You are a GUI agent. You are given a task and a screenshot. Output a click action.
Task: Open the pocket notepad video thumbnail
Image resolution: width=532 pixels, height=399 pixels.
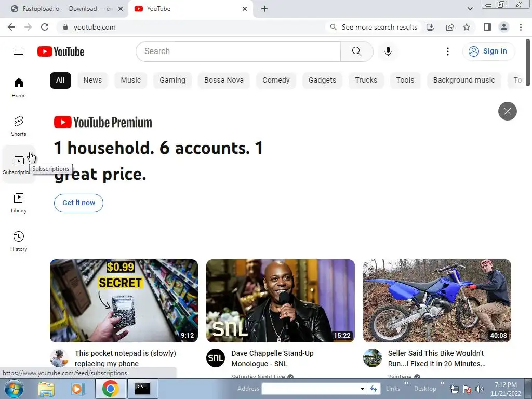point(124,301)
